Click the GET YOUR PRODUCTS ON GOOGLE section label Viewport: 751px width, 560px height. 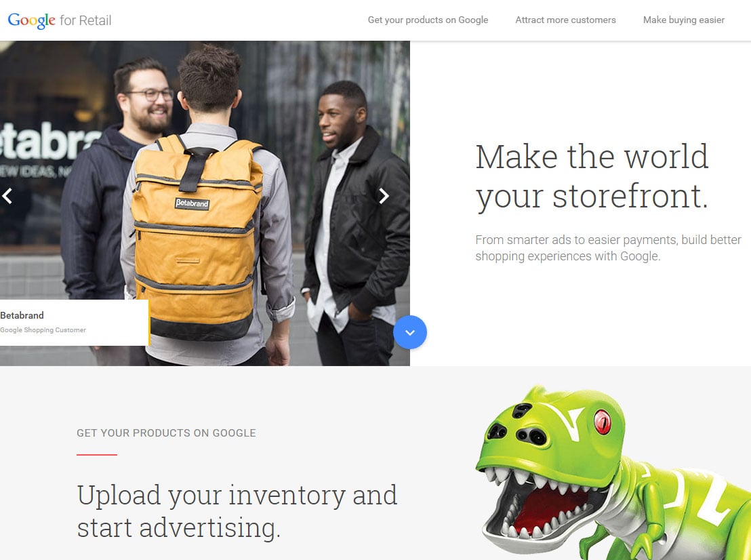[x=166, y=433]
